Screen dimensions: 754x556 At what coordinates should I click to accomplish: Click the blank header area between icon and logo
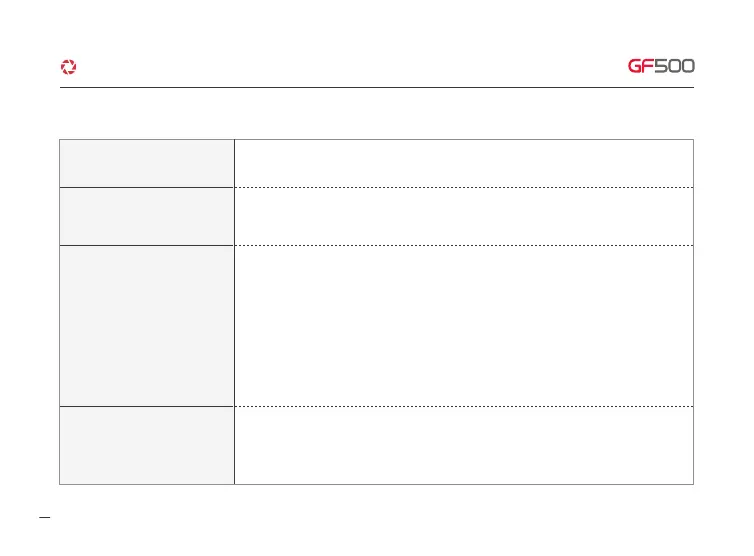pos(350,67)
